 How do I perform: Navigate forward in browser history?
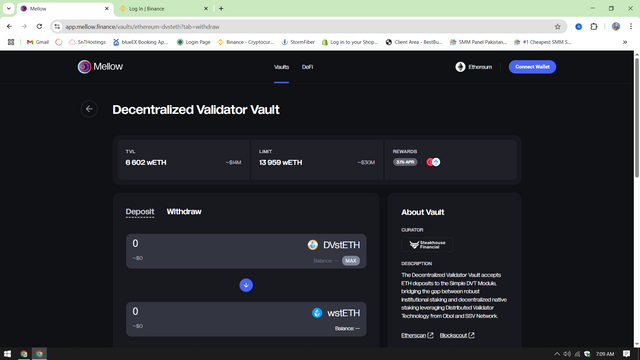click(24, 27)
